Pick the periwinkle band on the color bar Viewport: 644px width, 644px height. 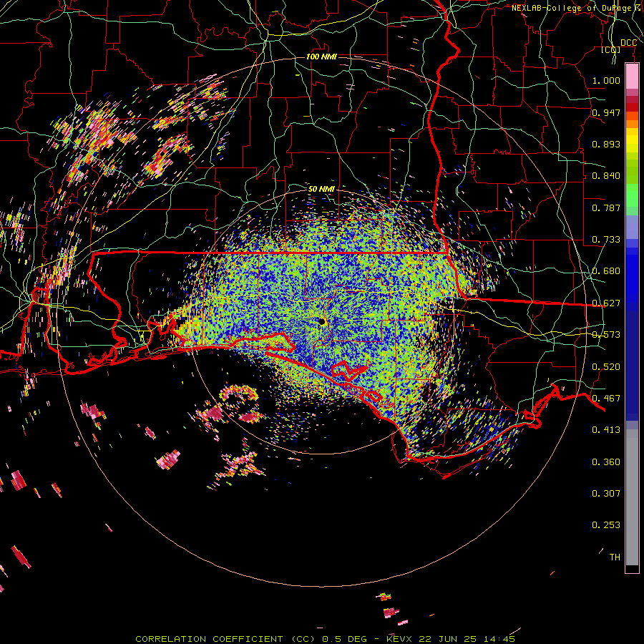pos(632,228)
